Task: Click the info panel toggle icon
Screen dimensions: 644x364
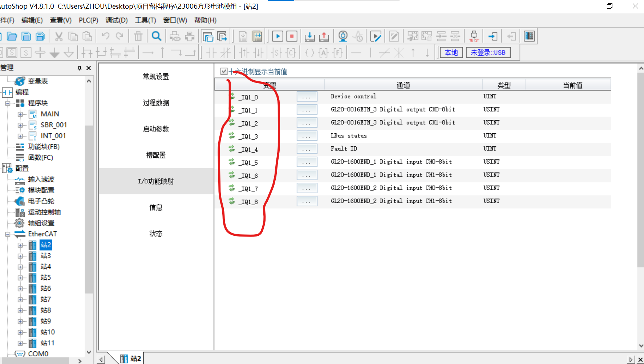Action: point(529,36)
